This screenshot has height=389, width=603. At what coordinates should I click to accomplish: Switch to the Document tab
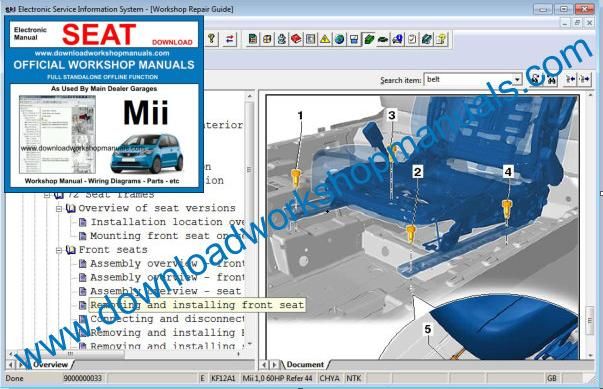[x=305, y=364]
